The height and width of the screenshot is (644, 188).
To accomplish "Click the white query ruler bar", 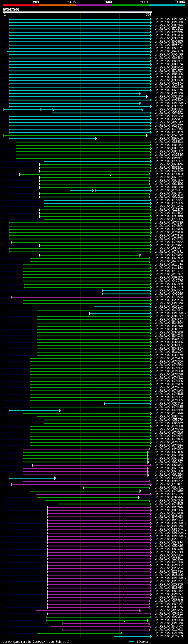I will [x=77, y=12].
